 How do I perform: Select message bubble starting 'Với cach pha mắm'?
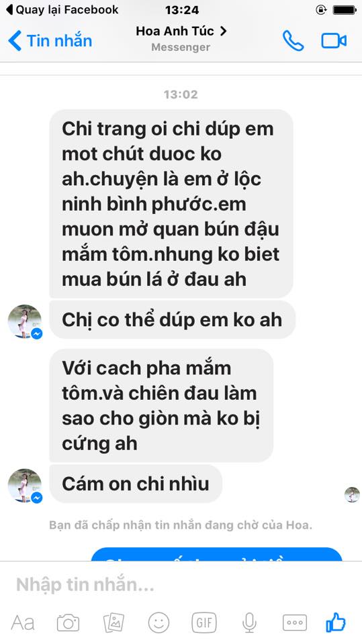tap(161, 405)
